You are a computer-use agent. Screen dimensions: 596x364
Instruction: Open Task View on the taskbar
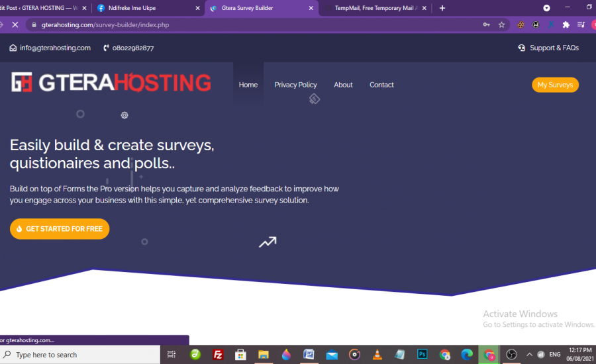pos(172,355)
